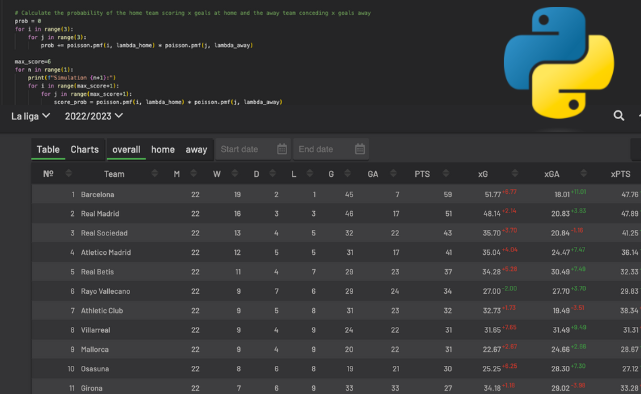The width and height of the screenshot is (641, 394).
Task: Select the away filter tab
Action: click(196, 150)
